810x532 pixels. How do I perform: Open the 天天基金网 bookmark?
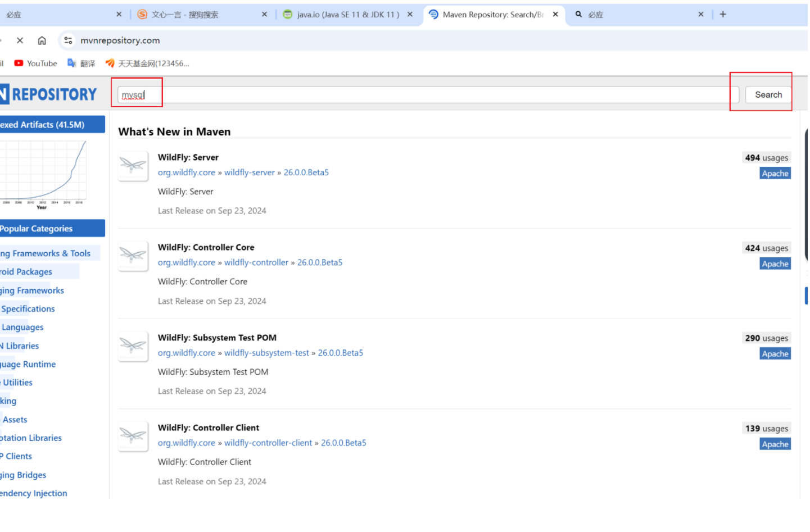(147, 63)
